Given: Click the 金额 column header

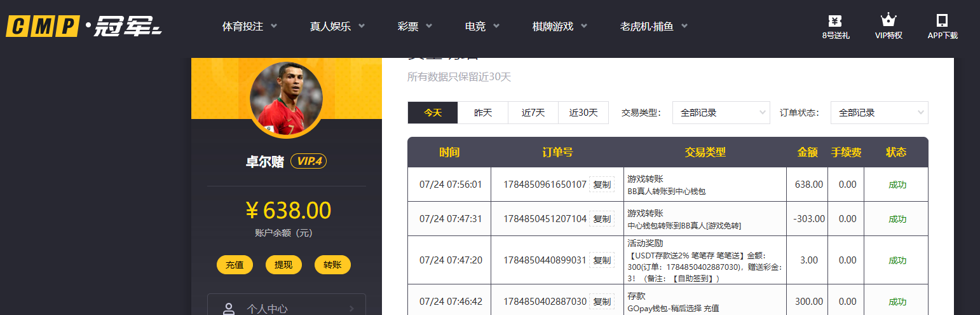Looking at the screenshot, I should 808,152.
